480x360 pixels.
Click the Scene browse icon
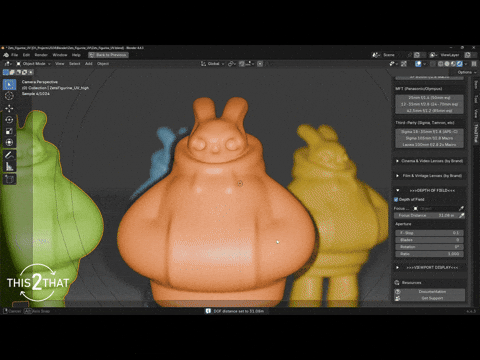[x=377, y=55]
